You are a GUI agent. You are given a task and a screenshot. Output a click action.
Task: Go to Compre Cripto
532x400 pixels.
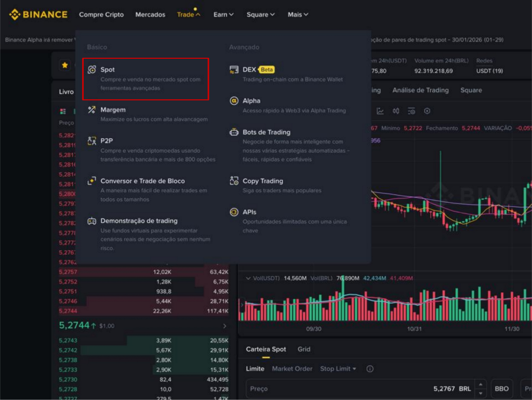101,15
